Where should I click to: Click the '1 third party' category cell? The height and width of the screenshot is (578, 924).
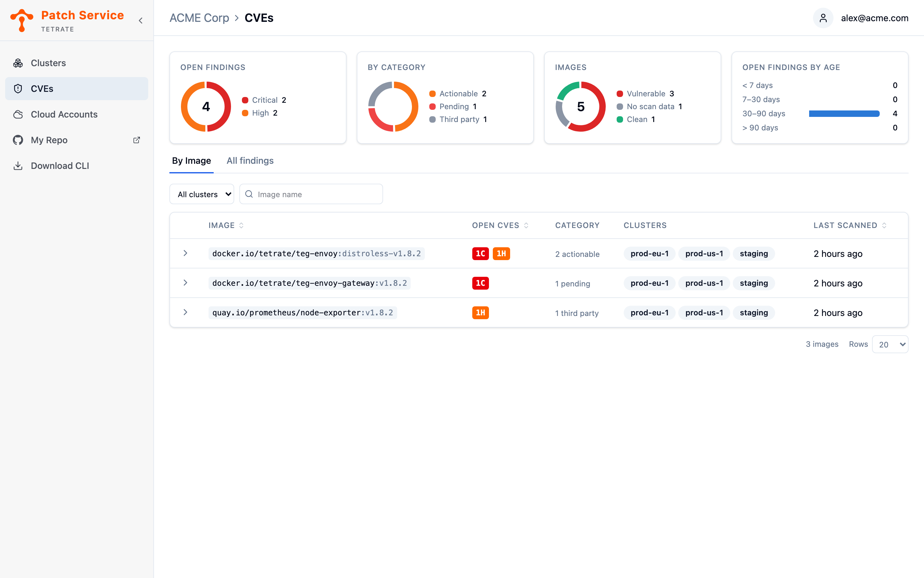[x=577, y=313]
